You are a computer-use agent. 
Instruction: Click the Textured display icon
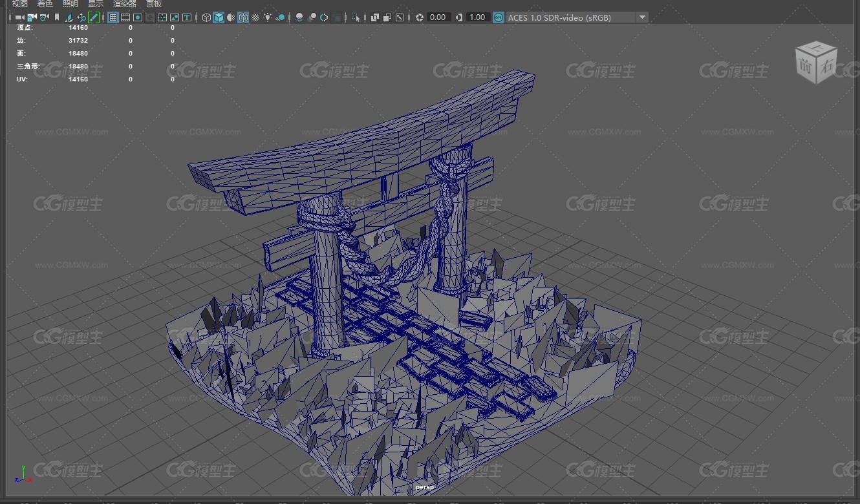point(255,17)
